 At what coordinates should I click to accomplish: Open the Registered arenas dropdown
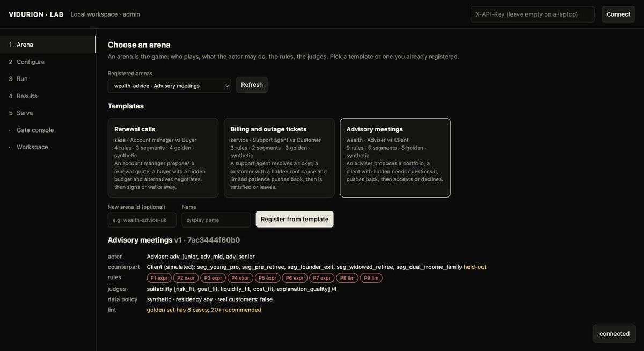pyautogui.click(x=170, y=86)
